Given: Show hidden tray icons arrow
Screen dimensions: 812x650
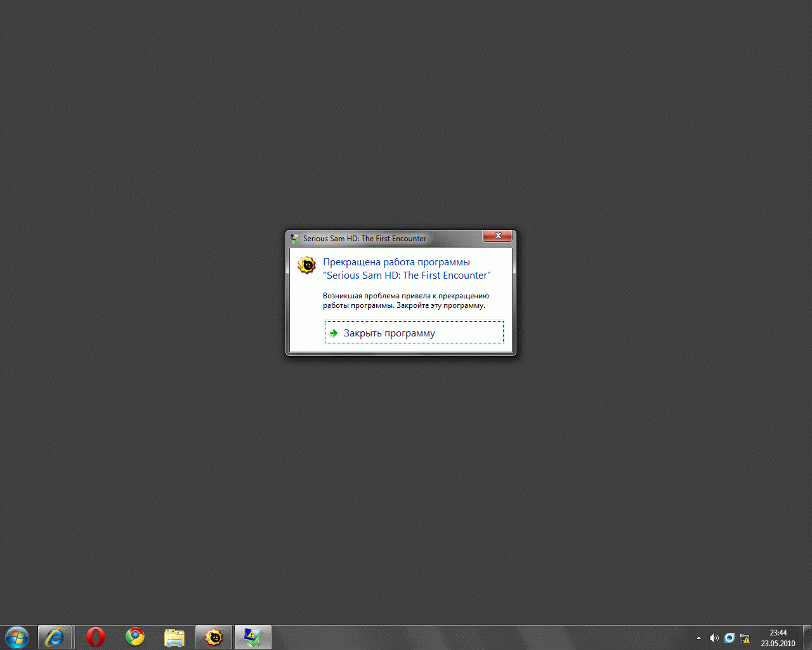Looking at the screenshot, I should [x=698, y=638].
